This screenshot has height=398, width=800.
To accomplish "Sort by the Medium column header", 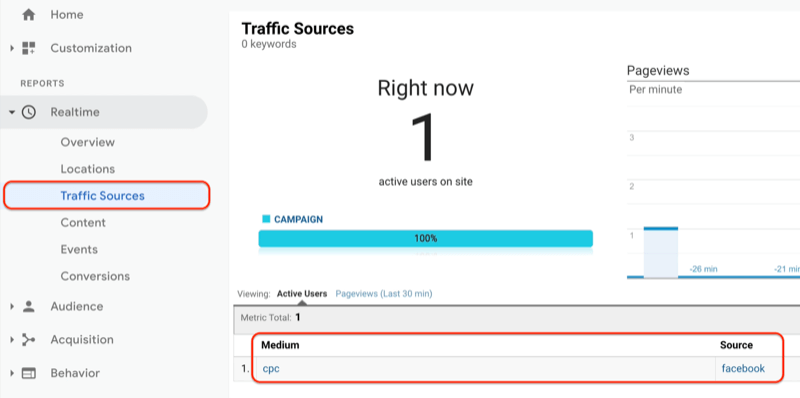I will coord(280,345).
